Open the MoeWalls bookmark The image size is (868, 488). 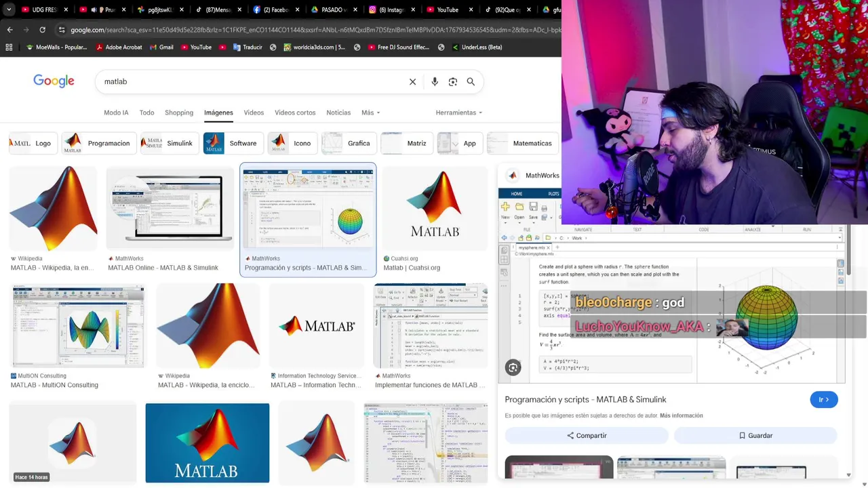tap(56, 47)
